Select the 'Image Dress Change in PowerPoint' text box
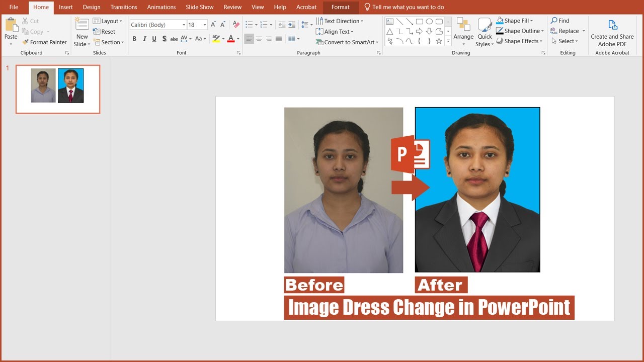 coord(429,307)
